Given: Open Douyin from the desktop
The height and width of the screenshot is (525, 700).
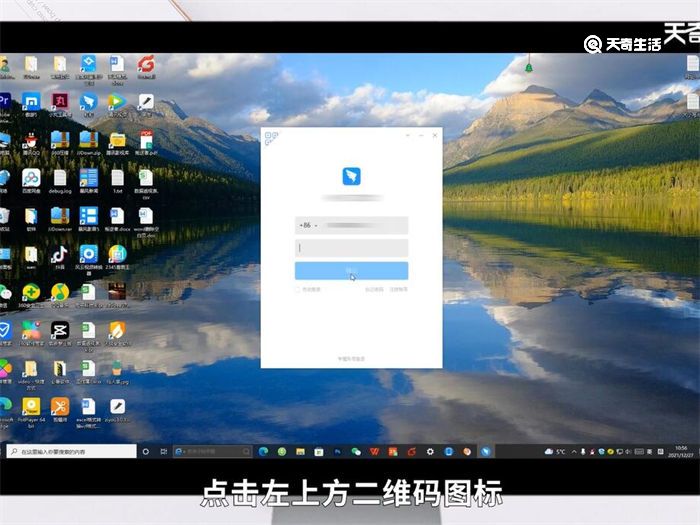Looking at the screenshot, I should tap(59, 253).
